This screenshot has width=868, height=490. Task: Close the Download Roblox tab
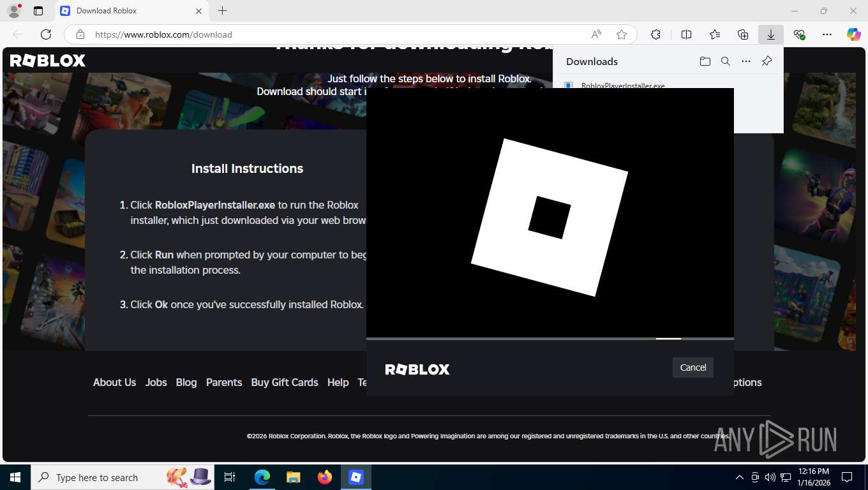(x=198, y=11)
